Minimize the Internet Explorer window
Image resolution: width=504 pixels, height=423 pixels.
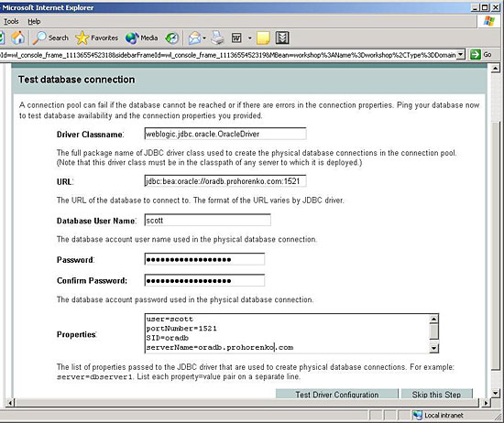tap(476, 7)
